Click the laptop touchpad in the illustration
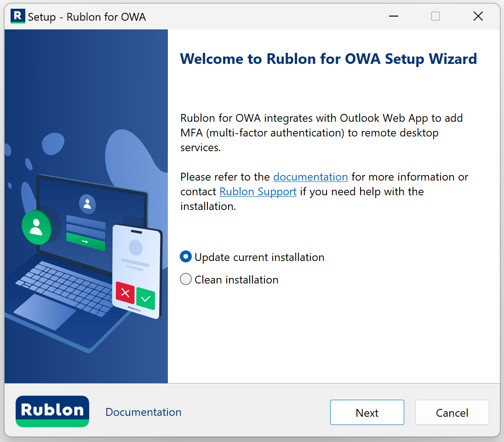504x442 pixels. coord(45,312)
